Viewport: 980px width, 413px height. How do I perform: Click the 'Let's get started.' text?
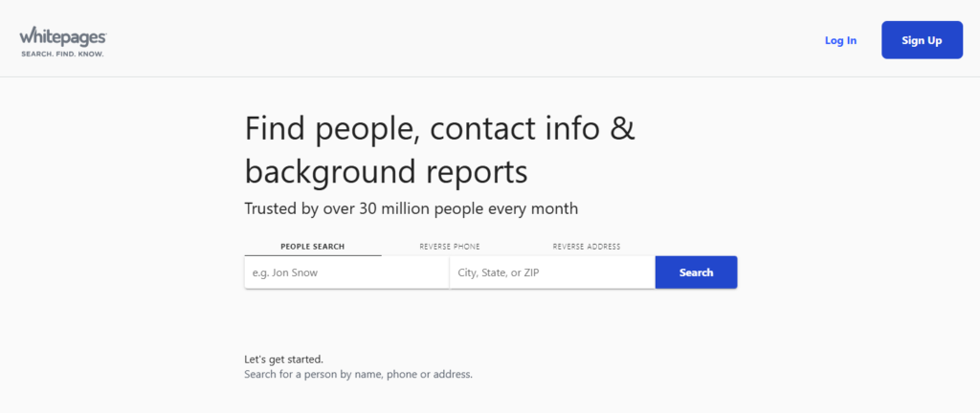tap(283, 359)
